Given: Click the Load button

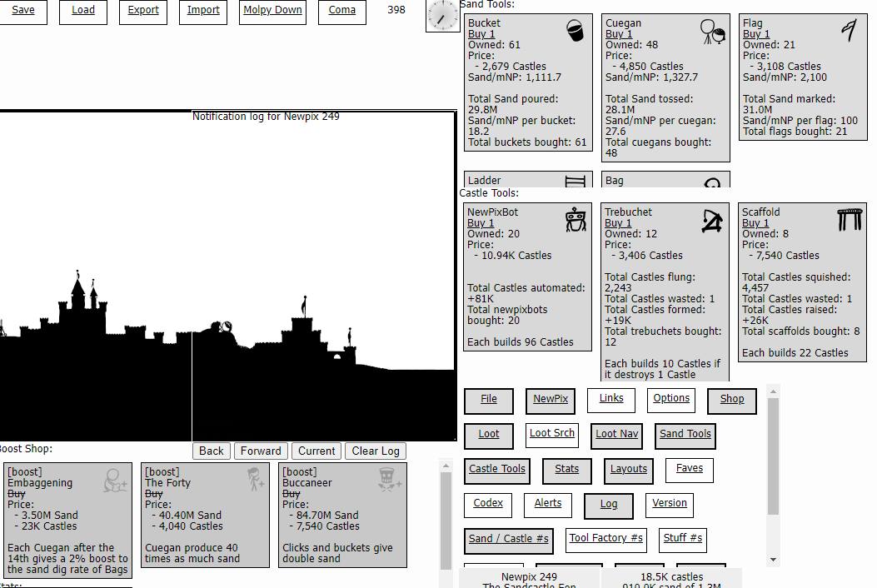Looking at the screenshot, I should [82, 11].
